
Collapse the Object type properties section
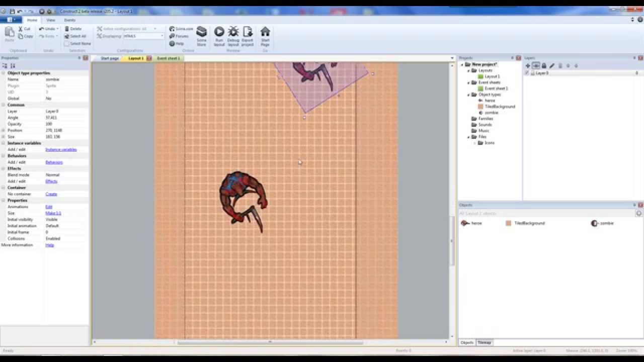click(3, 73)
